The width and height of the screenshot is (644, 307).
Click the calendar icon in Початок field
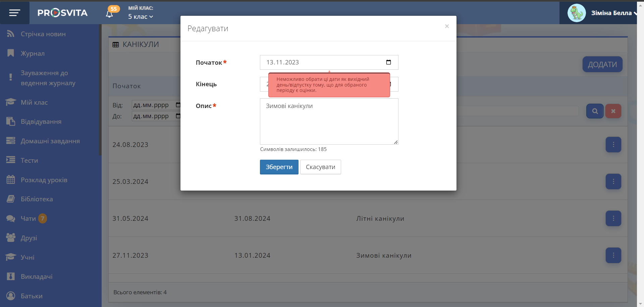click(388, 62)
